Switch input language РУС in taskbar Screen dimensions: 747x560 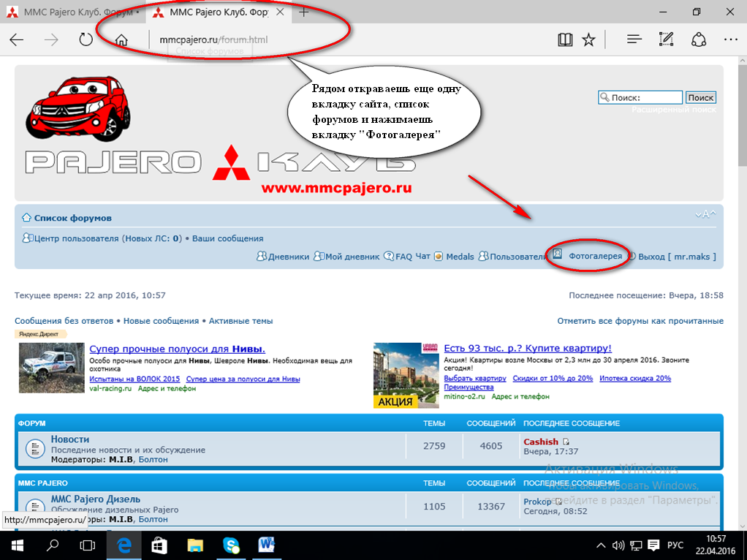click(x=676, y=545)
